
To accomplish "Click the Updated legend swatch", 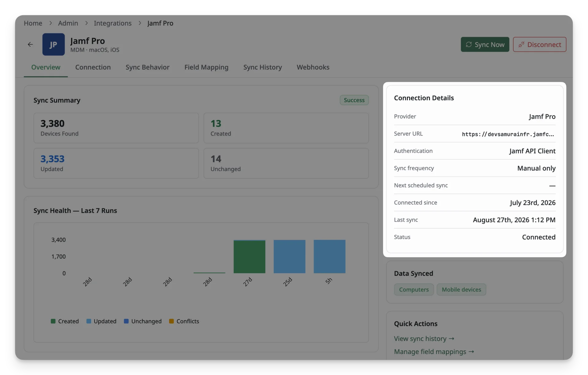I will click(x=89, y=321).
